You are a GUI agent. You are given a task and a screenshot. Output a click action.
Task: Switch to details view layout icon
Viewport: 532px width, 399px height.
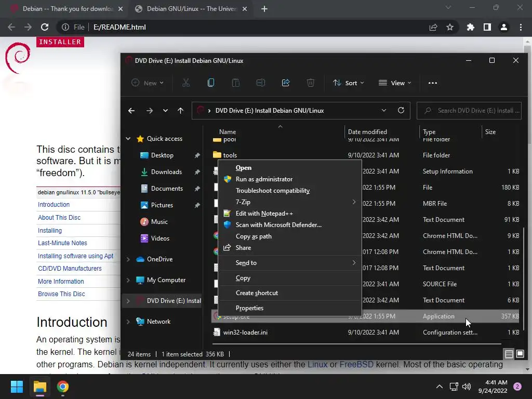point(509,354)
